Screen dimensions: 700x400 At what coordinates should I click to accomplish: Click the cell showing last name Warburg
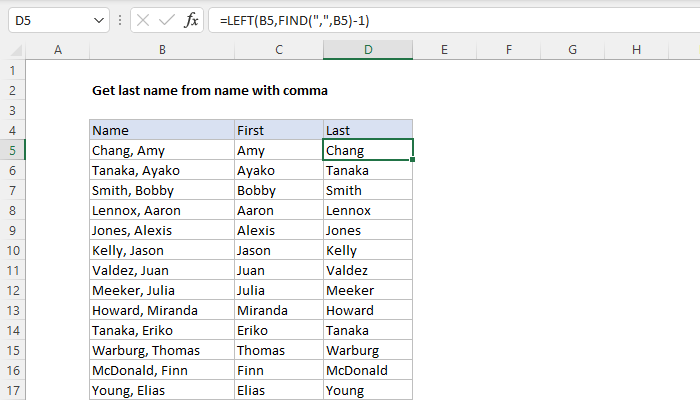coord(367,350)
